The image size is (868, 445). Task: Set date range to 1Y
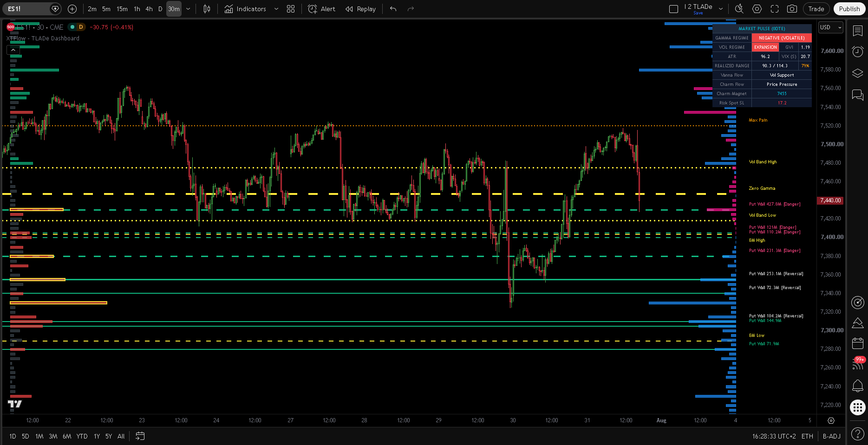(97, 436)
